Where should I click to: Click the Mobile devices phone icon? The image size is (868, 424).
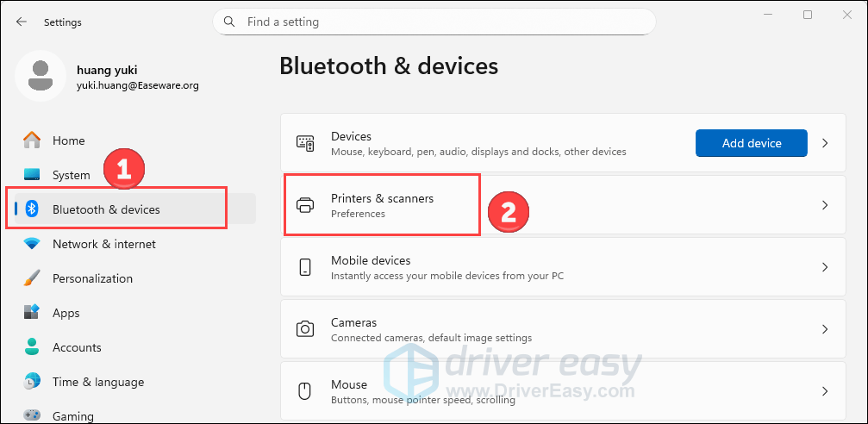(305, 267)
